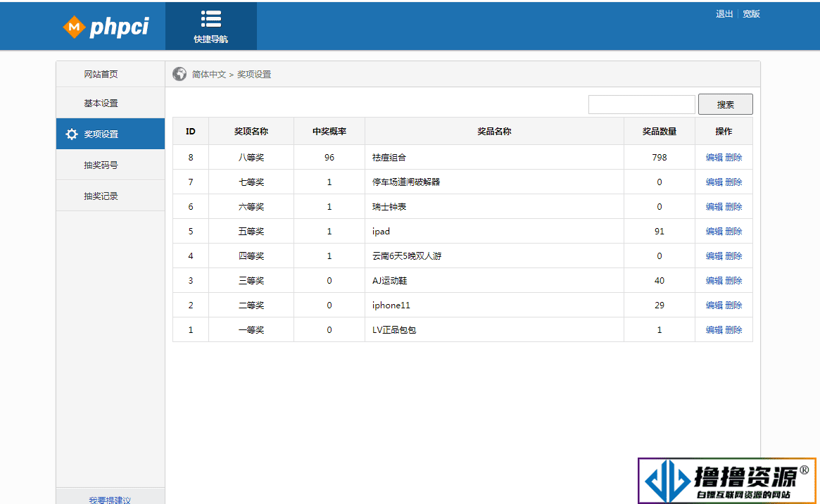Click probability value 96

coord(329,158)
